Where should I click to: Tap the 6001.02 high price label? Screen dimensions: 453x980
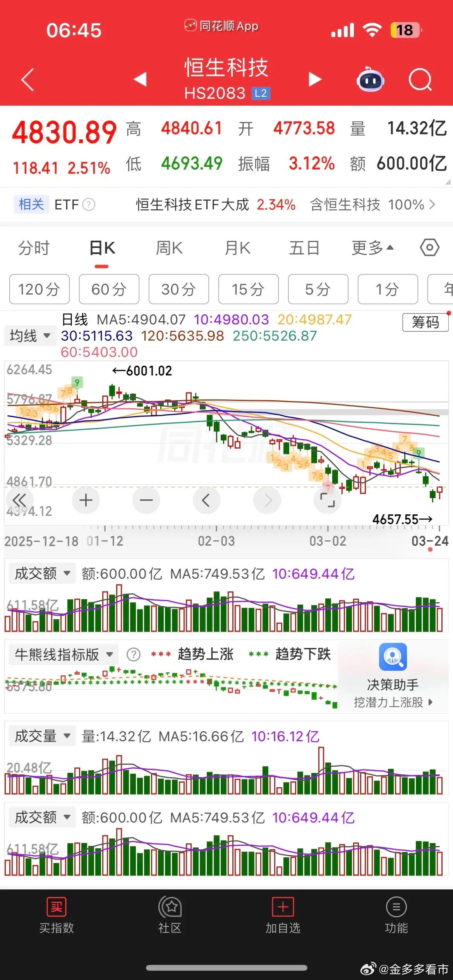142,371
